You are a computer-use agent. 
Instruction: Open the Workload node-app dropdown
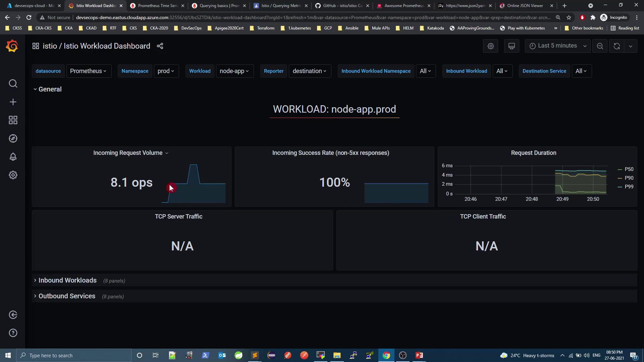coord(234,71)
